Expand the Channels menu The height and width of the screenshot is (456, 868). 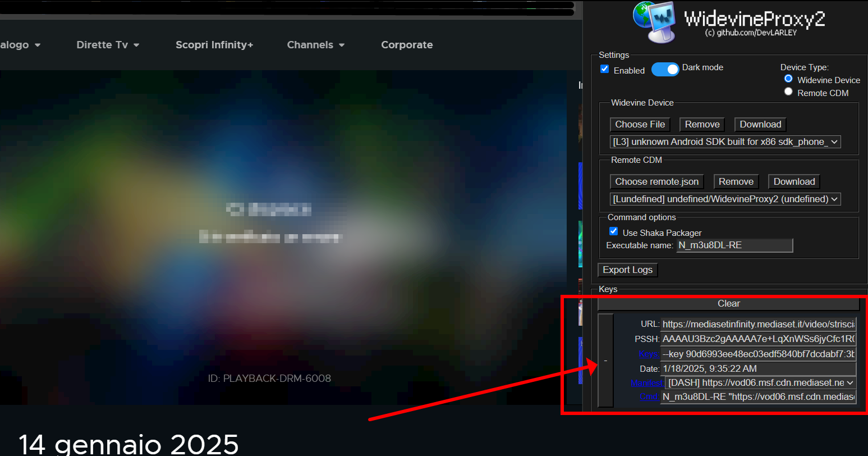coord(316,45)
